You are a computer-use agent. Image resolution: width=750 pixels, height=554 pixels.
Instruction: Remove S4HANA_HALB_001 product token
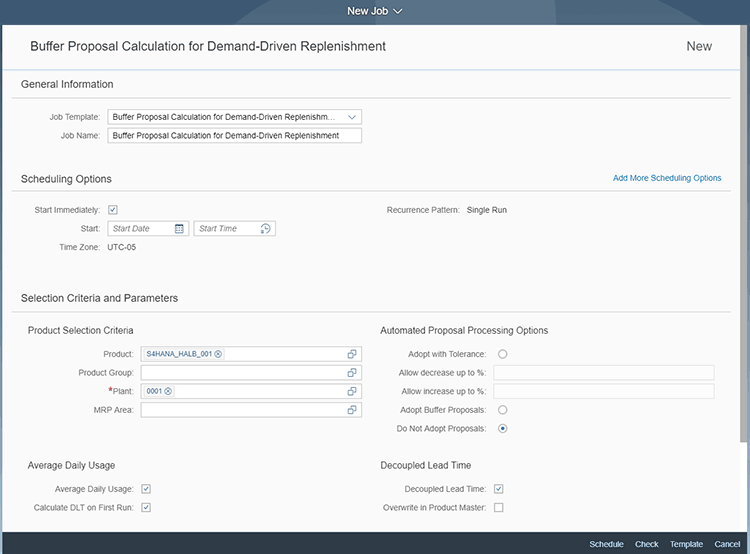coord(218,354)
